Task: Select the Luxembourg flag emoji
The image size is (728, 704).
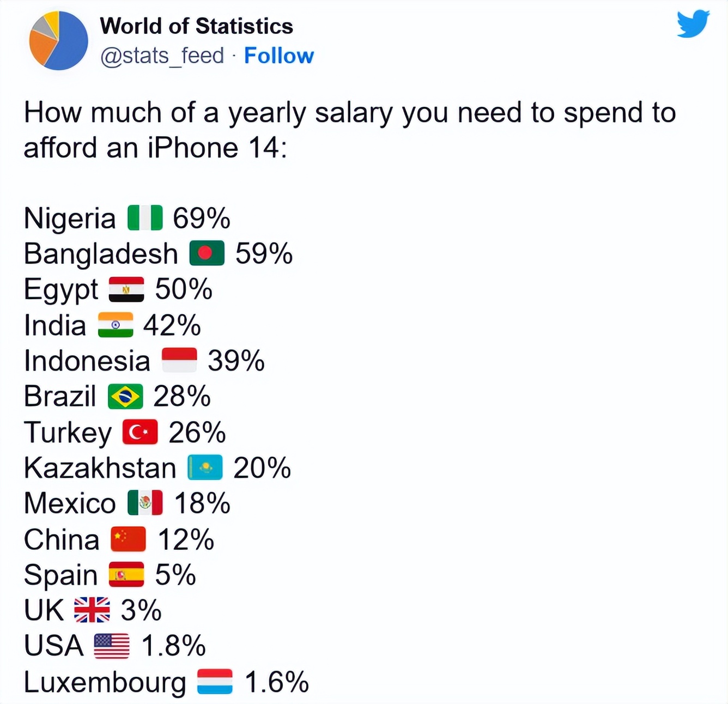Action: [215, 681]
